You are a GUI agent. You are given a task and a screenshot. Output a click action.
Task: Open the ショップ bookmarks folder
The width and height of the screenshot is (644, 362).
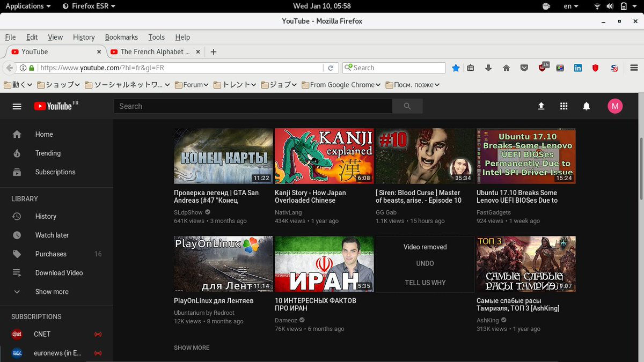pos(58,85)
